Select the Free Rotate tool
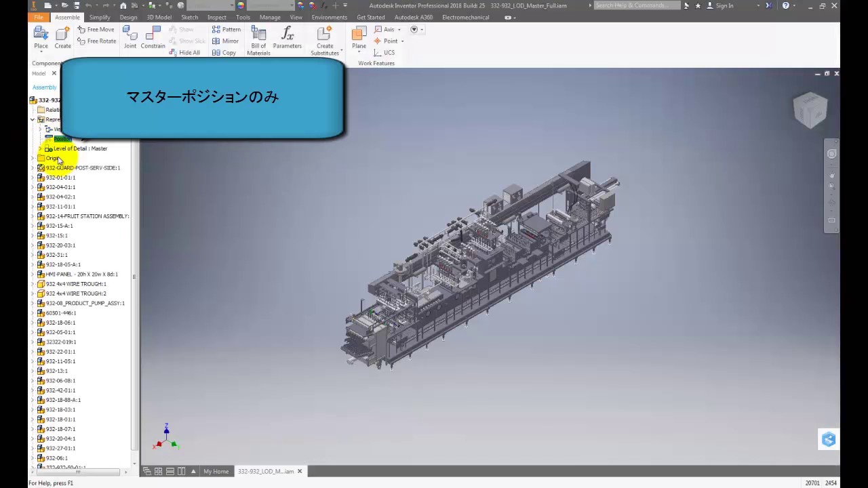This screenshot has width=868, height=488. (96, 41)
